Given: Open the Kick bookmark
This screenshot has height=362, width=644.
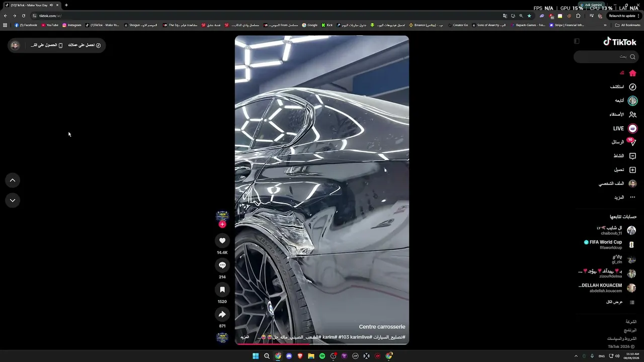Looking at the screenshot, I should pos(327,25).
